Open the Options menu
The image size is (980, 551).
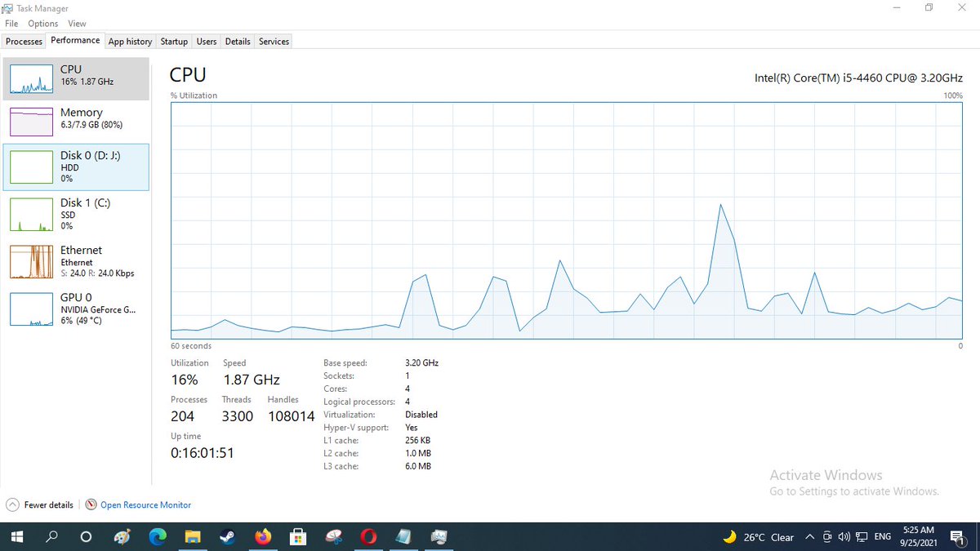[x=42, y=23]
